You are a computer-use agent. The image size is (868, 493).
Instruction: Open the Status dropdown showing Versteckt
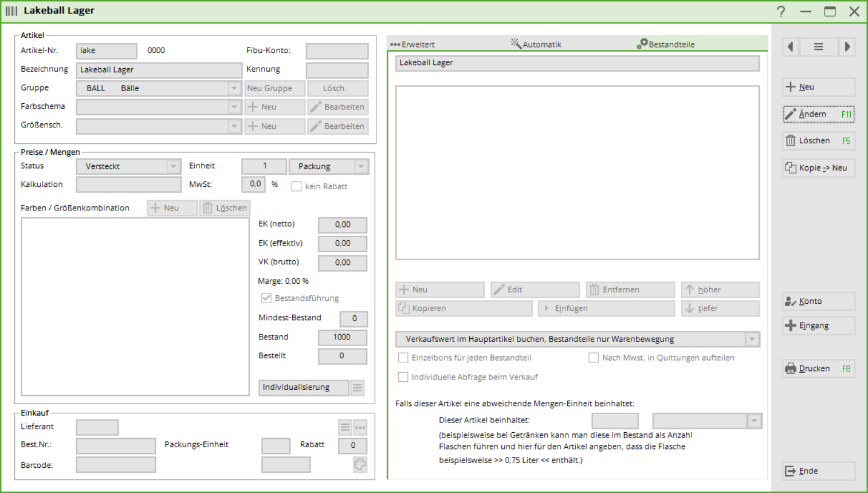click(x=173, y=166)
